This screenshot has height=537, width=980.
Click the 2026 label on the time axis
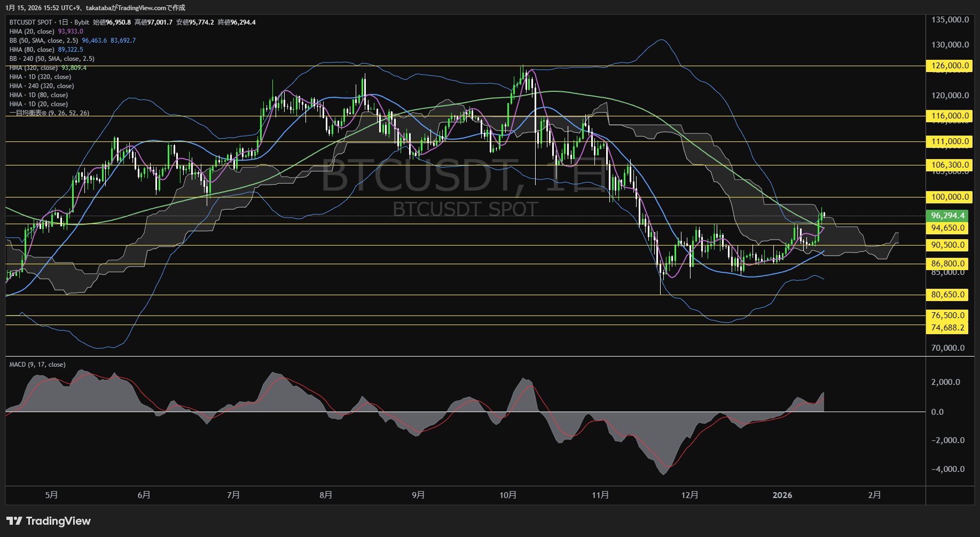coord(782,495)
